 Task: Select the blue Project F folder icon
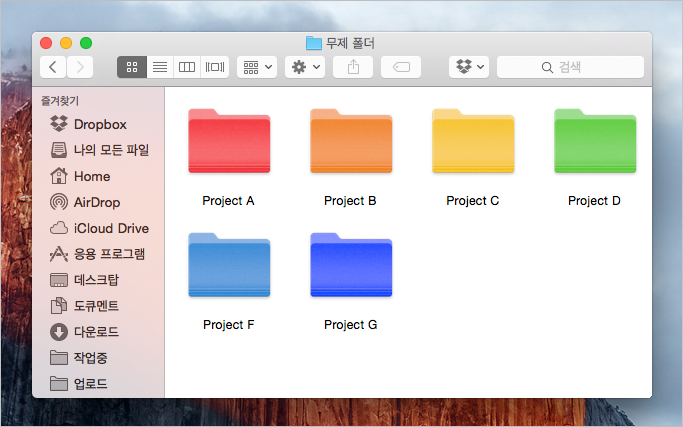click(229, 265)
